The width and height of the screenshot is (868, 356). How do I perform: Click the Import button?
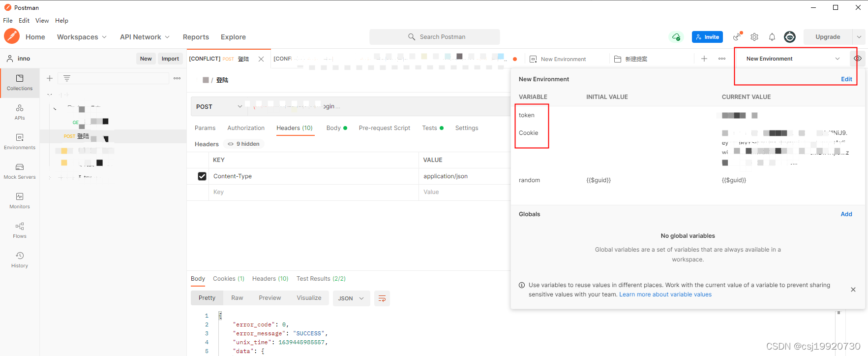(170, 59)
